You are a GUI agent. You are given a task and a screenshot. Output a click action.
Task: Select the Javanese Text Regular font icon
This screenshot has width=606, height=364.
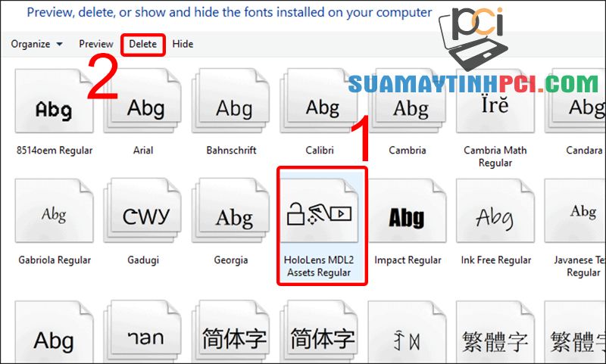pos(576,211)
